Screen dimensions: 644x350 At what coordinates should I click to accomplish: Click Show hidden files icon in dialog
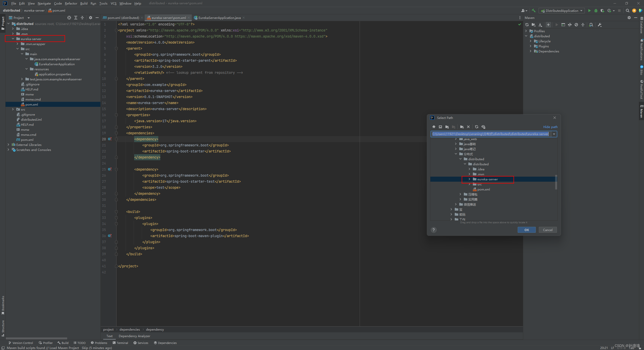pyautogui.click(x=483, y=127)
